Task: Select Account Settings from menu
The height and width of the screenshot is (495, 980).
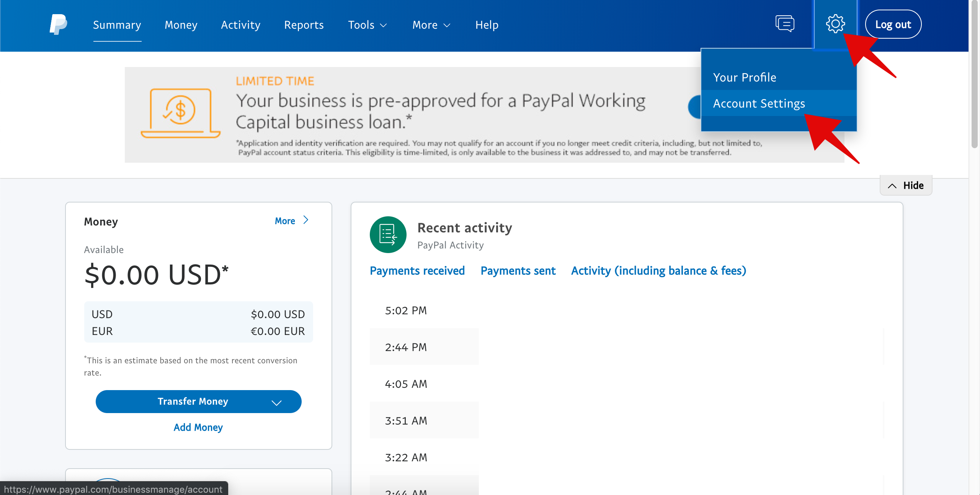Action: click(x=779, y=103)
